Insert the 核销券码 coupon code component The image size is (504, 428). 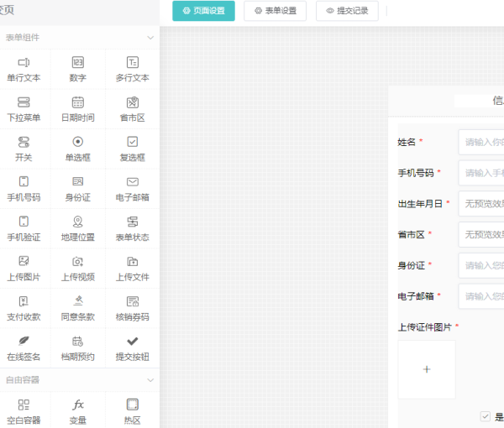(133, 309)
